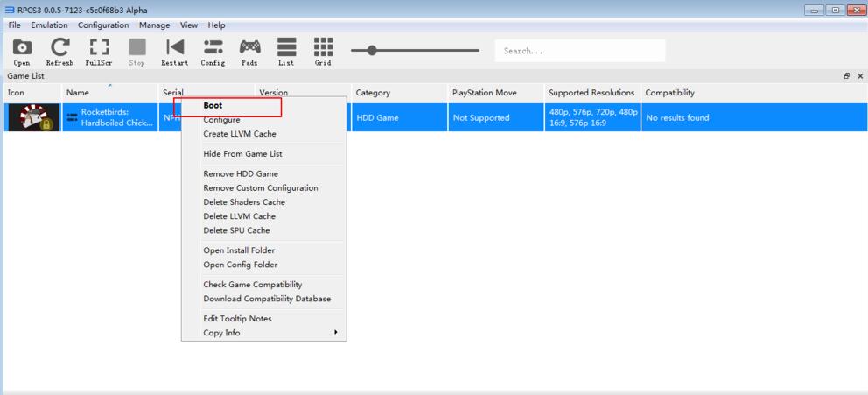Click the icon size slider handle

[372, 51]
